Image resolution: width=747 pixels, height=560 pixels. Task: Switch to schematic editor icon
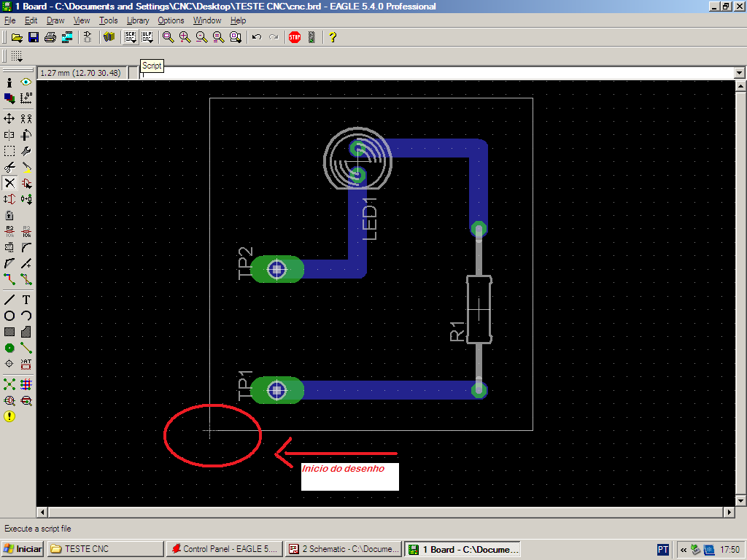(88, 37)
